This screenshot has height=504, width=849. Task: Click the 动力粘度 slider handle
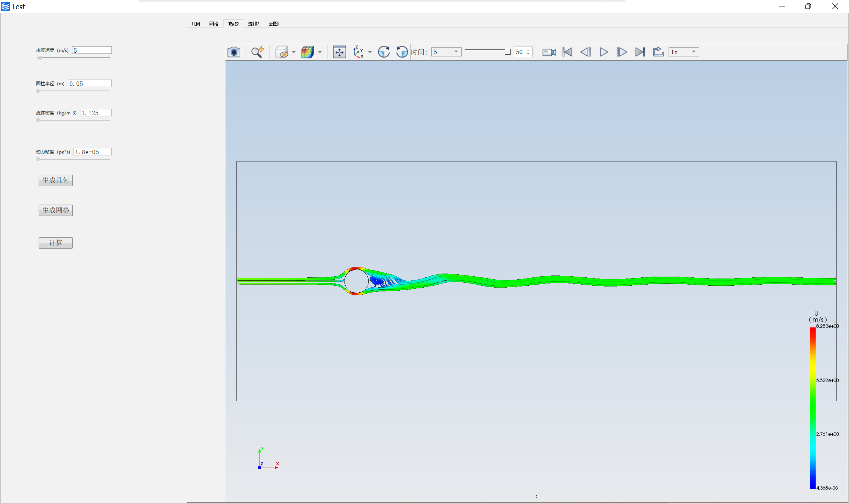(x=38, y=160)
